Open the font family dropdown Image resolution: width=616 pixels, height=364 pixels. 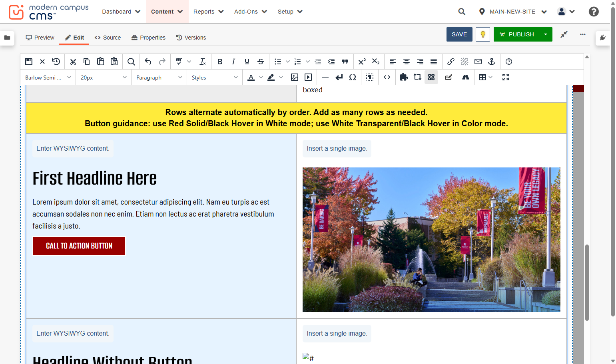tap(48, 78)
